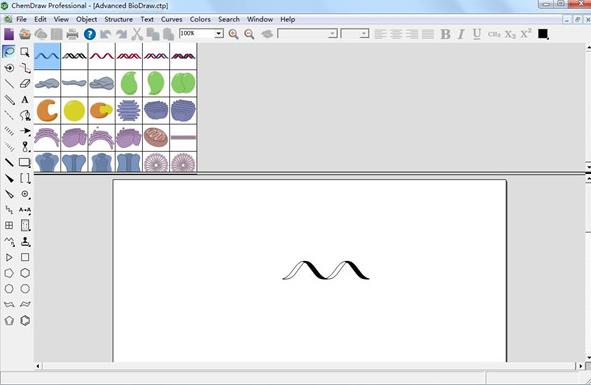Select the Benzene ring tool
Image resolution: width=591 pixels, height=385 pixels.
(x=25, y=321)
